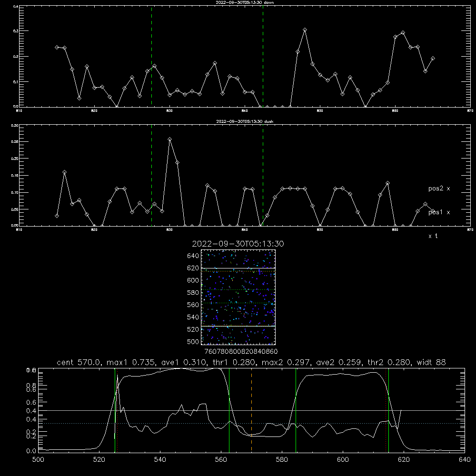
Task: Click the 'max1 0.735' value
Action: tap(131, 362)
